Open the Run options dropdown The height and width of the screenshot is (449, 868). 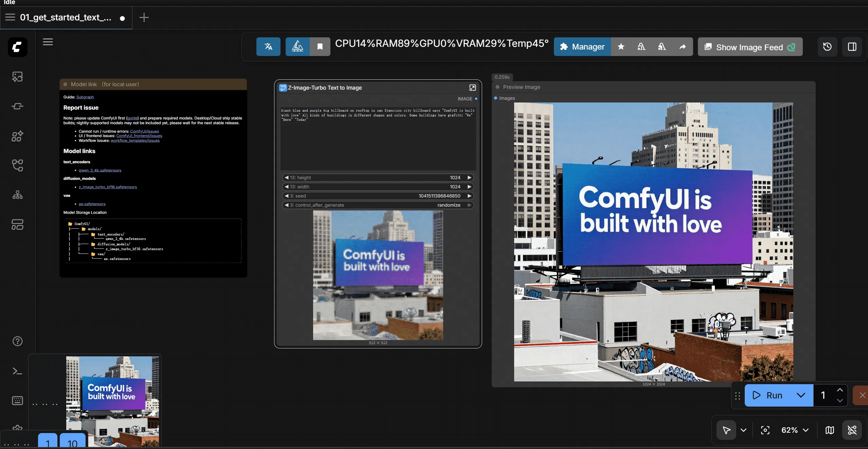(x=801, y=395)
